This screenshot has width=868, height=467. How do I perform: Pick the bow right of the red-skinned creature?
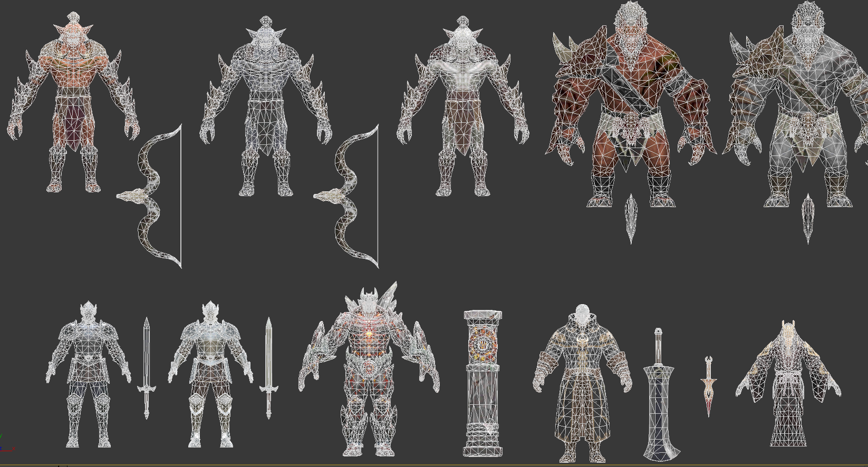click(x=149, y=196)
